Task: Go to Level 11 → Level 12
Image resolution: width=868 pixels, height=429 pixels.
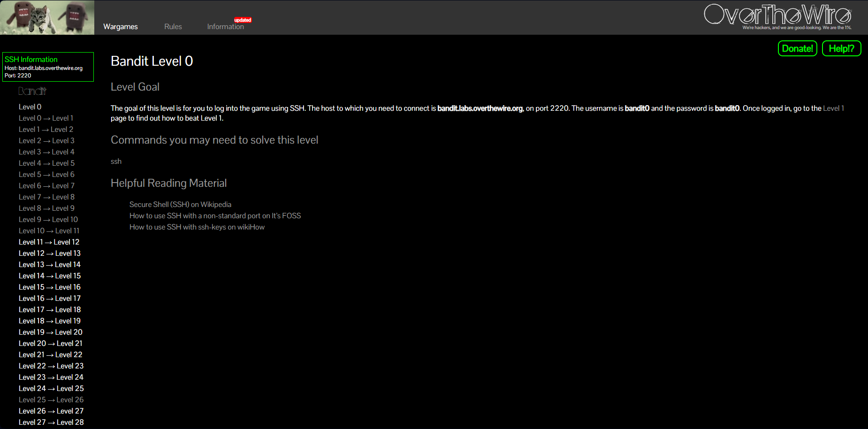Action: point(49,242)
